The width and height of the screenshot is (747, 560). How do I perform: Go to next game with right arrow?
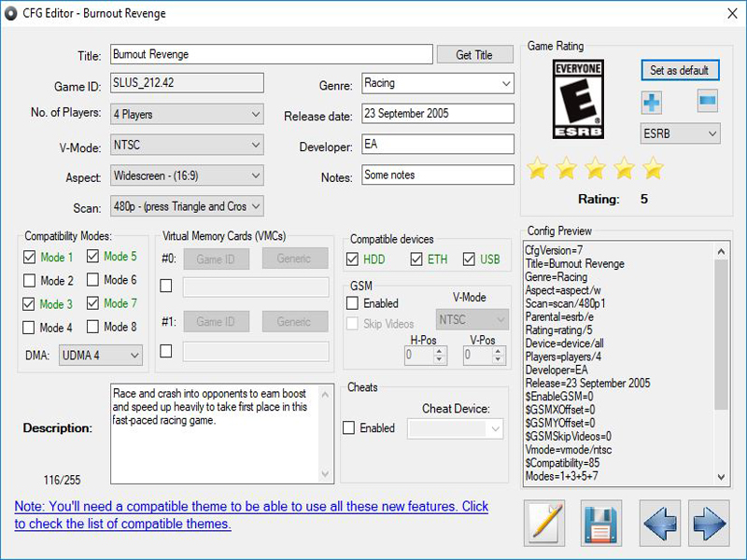(x=707, y=523)
